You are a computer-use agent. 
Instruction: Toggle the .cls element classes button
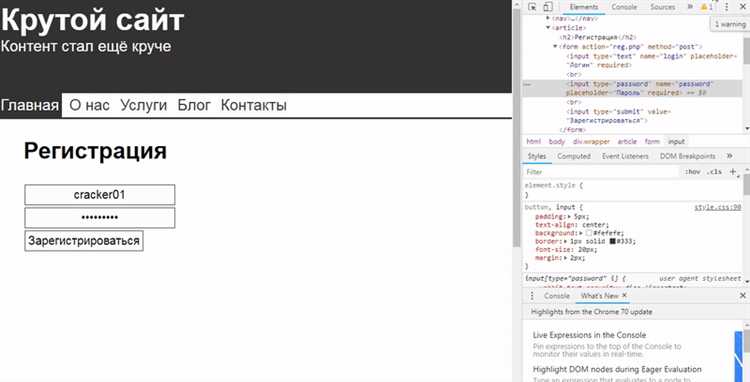pyautogui.click(x=715, y=172)
